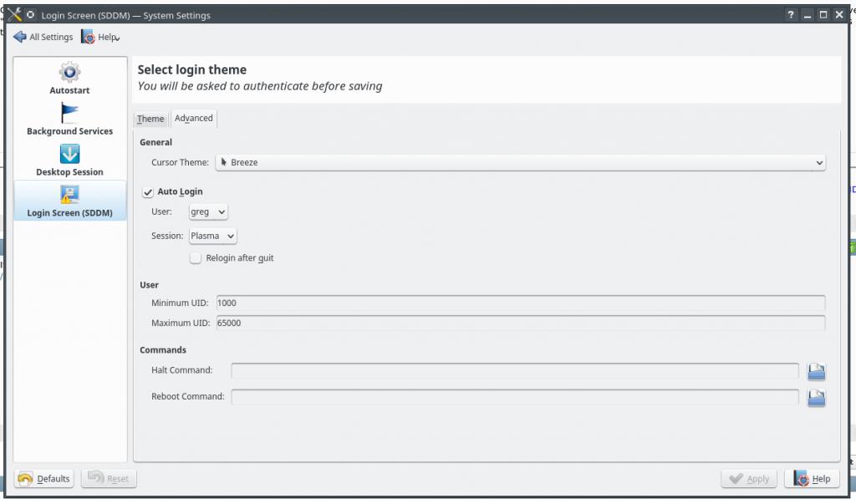Enable Relogin after quit checkbox

(196, 258)
